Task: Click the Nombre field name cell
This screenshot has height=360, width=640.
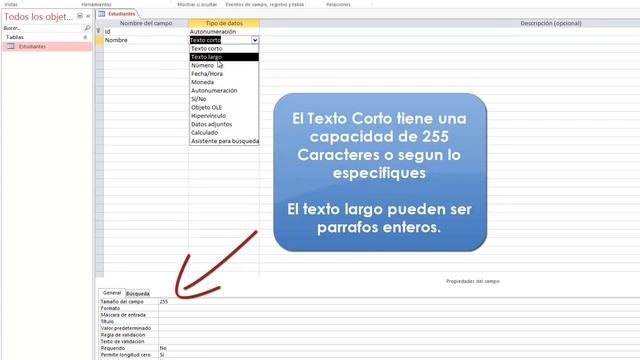Action: [x=146, y=40]
